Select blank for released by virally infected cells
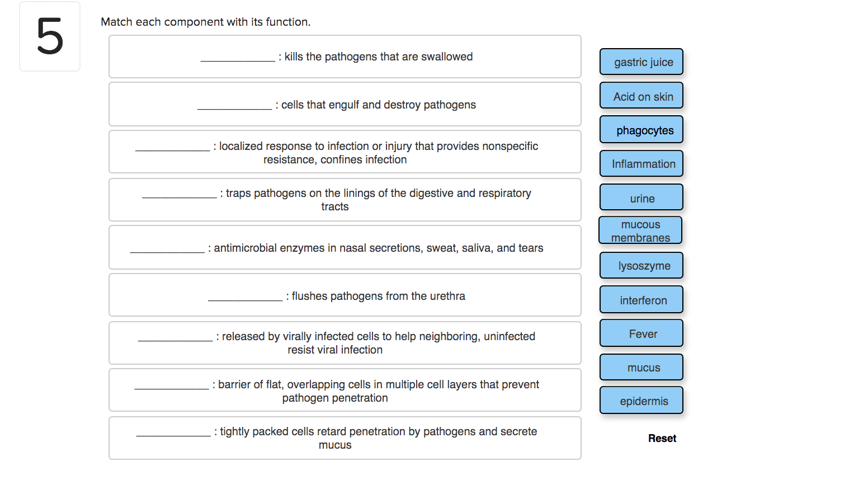This screenshot has height=480, width=868. pos(175,337)
